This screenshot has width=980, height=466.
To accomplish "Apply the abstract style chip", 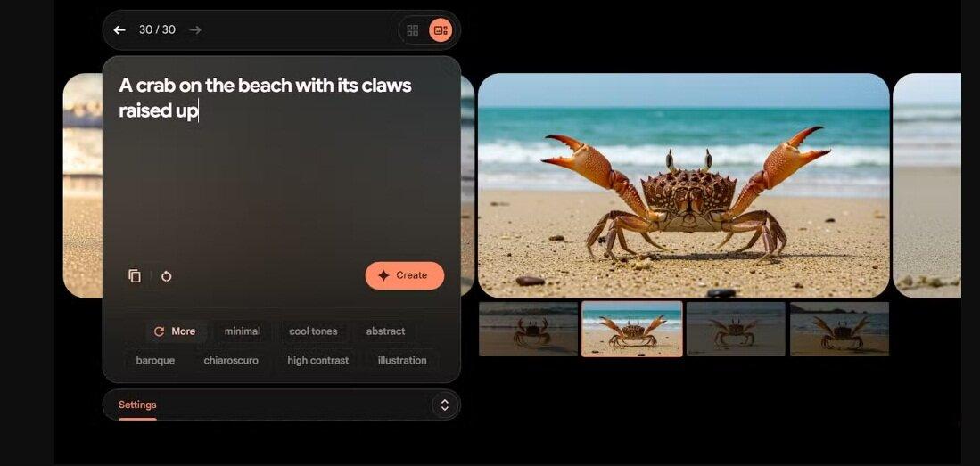I will point(385,331).
